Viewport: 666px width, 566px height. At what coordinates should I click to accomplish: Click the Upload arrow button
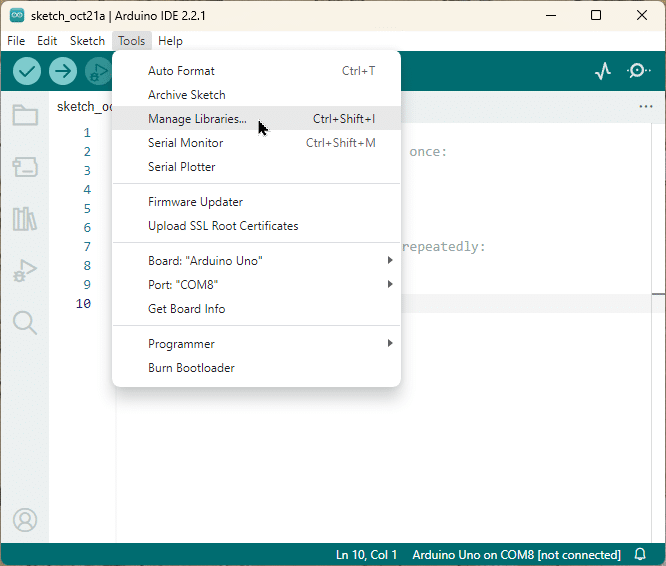click(63, 71)
